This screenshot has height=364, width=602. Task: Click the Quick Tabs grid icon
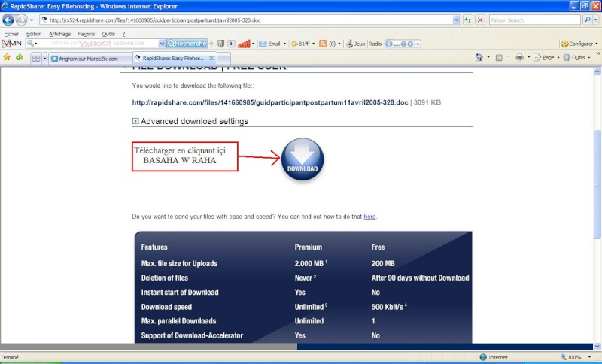coord(36,59)
